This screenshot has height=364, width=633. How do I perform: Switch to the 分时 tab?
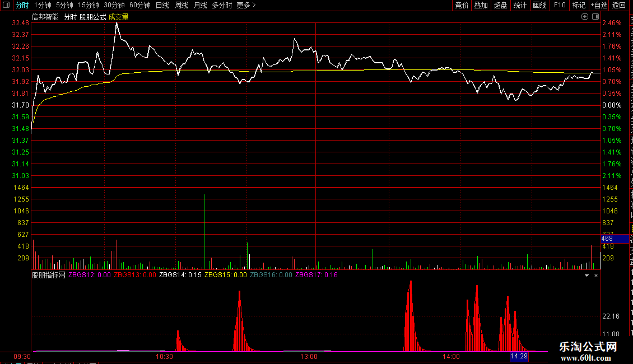[22, 5]
